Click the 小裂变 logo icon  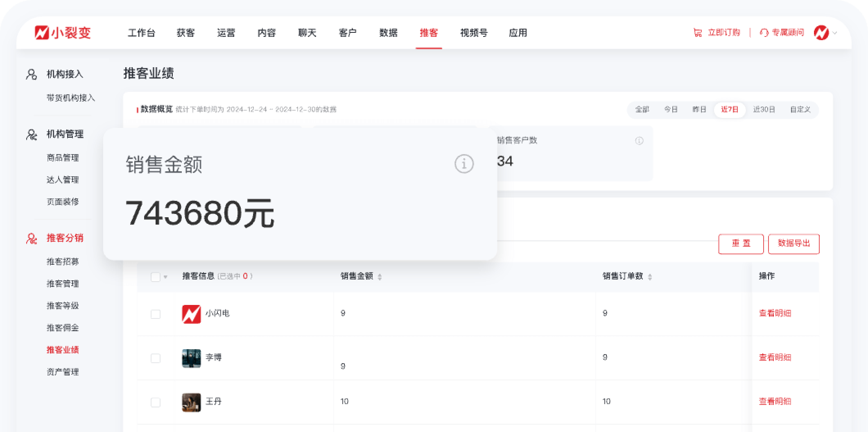42,33
